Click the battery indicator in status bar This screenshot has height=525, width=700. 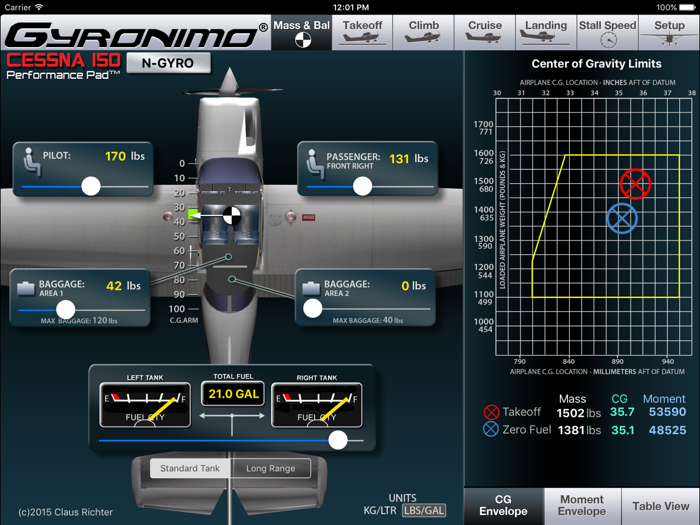click(685, 7)
